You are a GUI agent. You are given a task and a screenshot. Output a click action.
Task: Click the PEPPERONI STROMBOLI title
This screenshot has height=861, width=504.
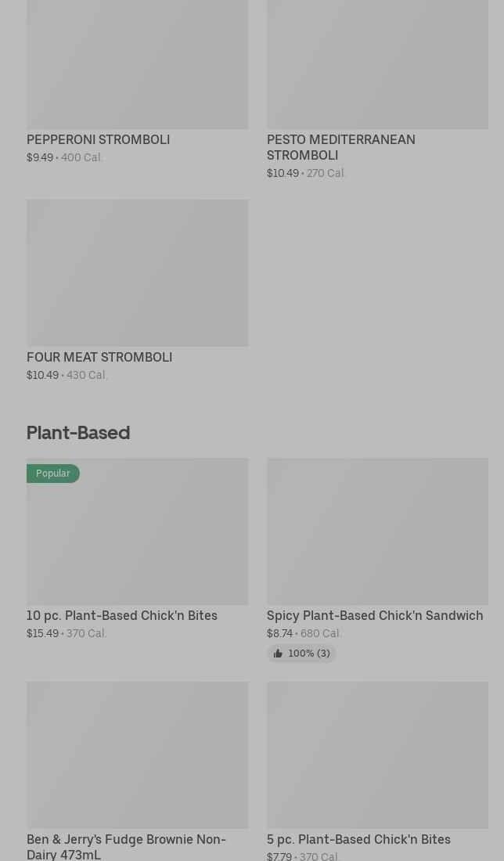tap(98, 139)
